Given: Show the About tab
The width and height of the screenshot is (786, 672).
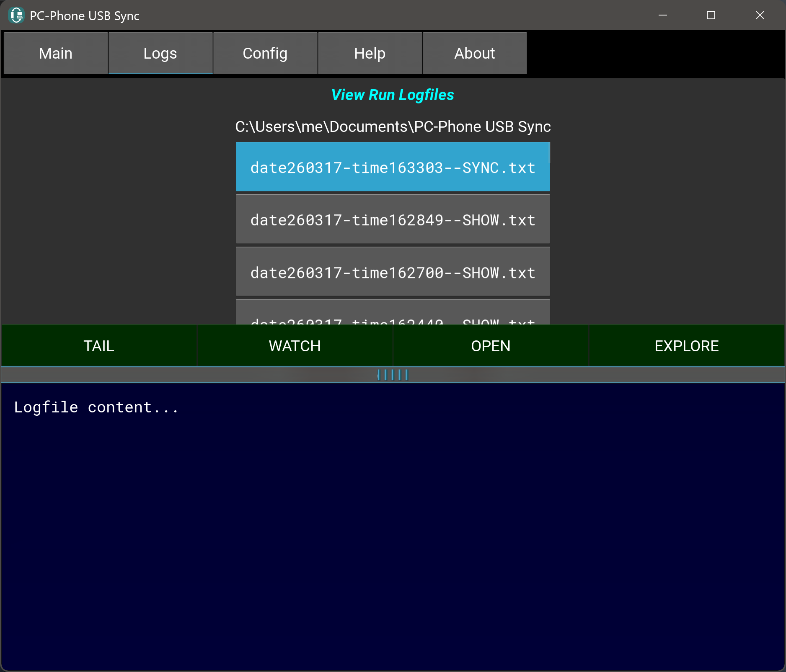Looking at the screenshot, I should pos(475,54).
